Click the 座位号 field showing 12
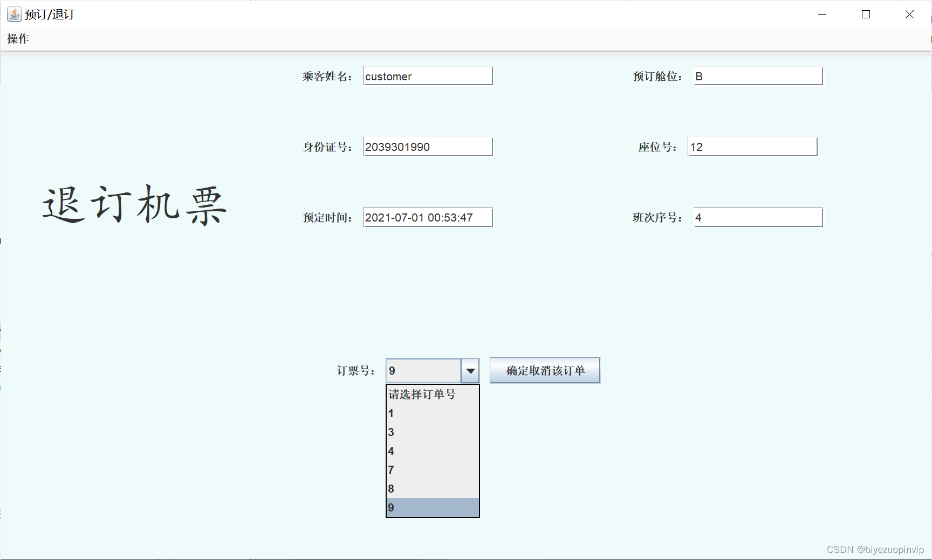Image resolution: width=932 pixels, height=560 pixels. (x=752, y=147)
